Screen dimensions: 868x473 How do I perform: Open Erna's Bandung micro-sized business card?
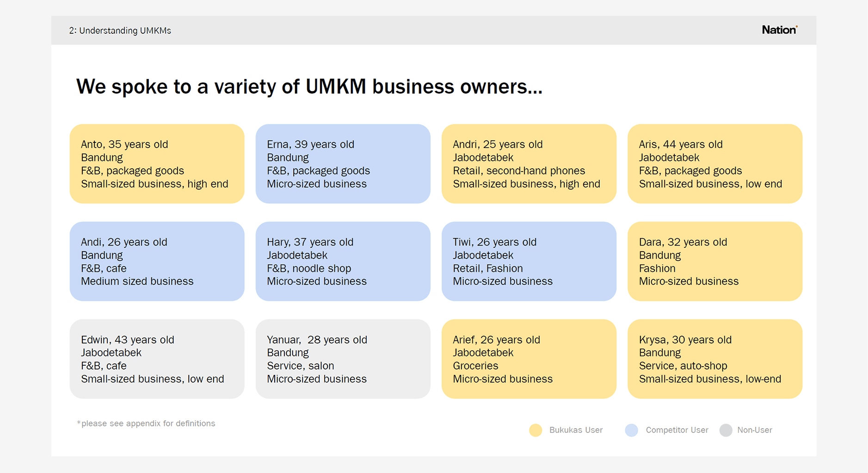click(343, 164)
